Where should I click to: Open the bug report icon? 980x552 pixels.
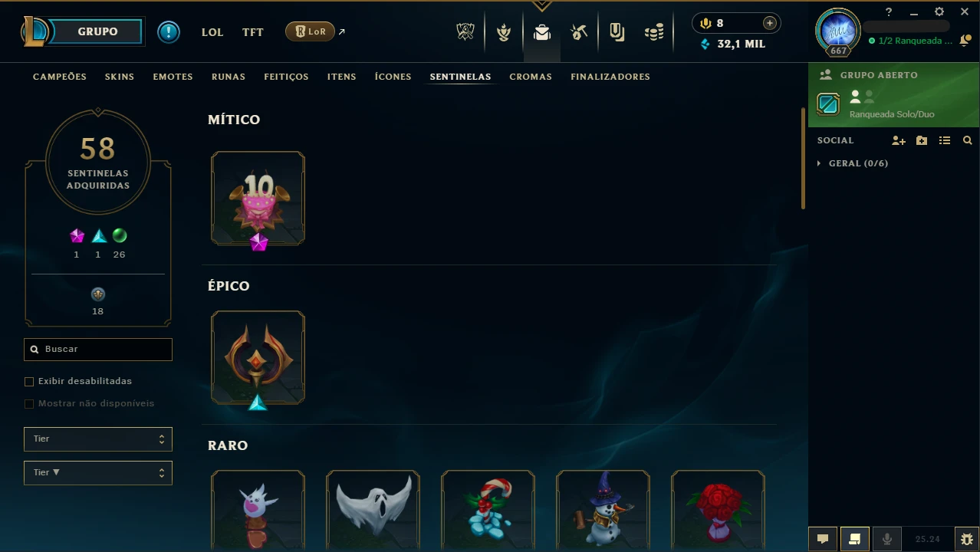tap(967, 539)
